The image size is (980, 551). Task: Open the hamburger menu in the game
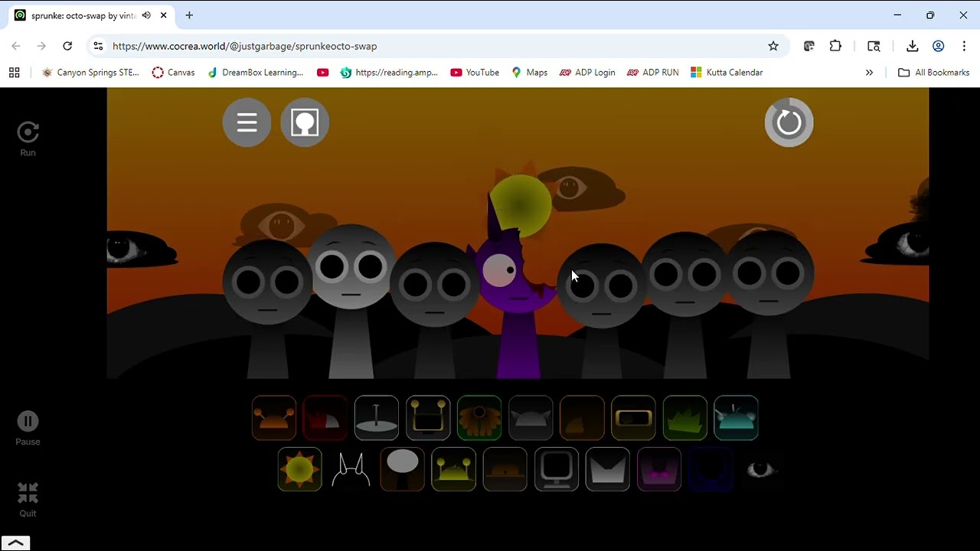tap(247, 122)
